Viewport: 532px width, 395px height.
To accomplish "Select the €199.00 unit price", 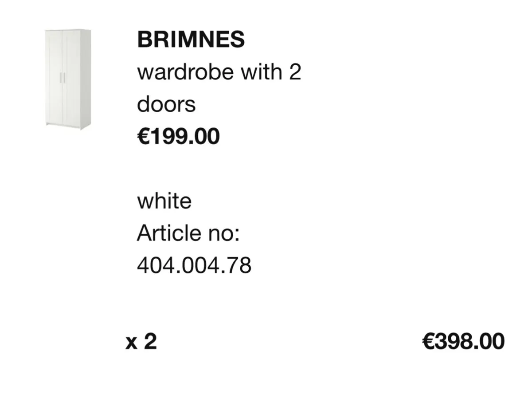I will [x=178, y=136].
